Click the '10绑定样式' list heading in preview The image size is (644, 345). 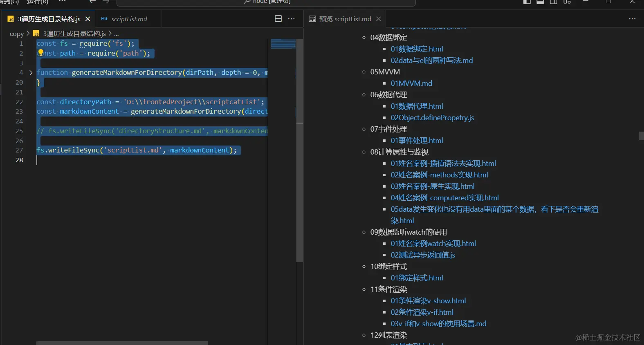[x=388, y=267]
